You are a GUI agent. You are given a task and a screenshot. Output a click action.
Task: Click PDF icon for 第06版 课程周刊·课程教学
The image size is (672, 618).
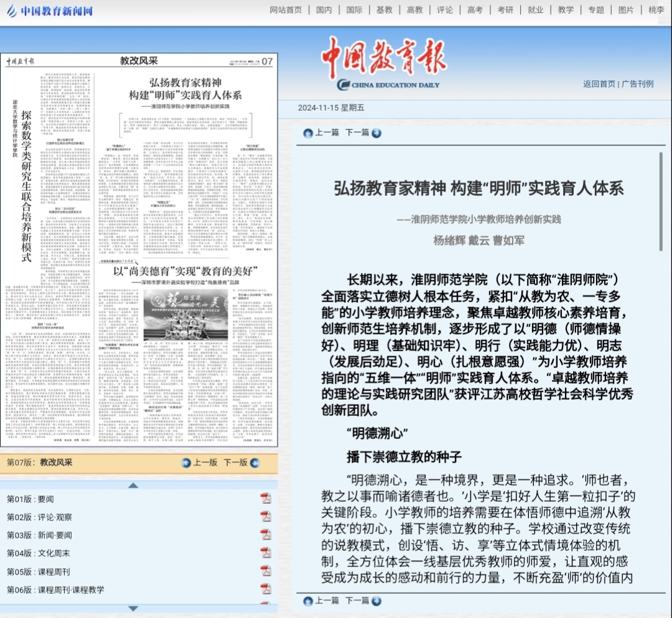266,589
